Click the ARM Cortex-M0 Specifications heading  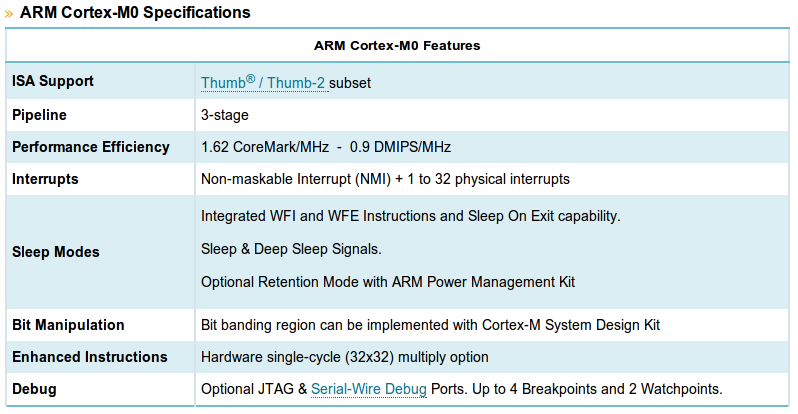pyautogui.click(x=135, y=12)
